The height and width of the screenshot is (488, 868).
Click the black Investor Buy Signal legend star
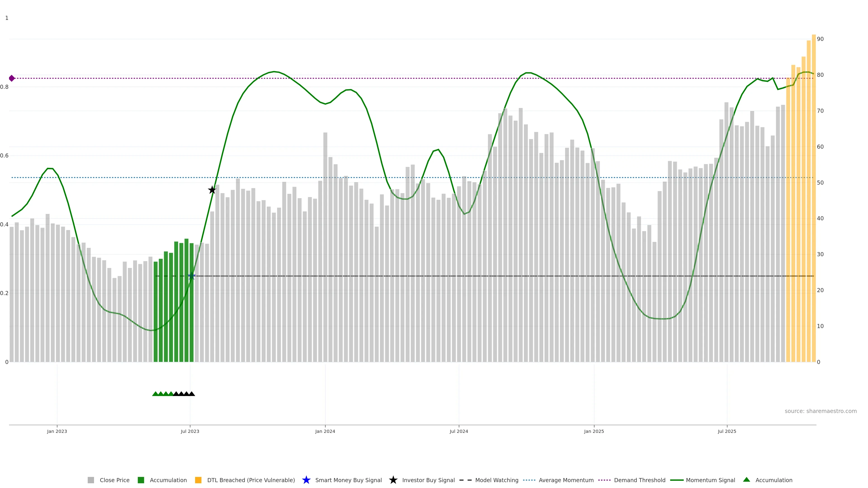point(393,480)
